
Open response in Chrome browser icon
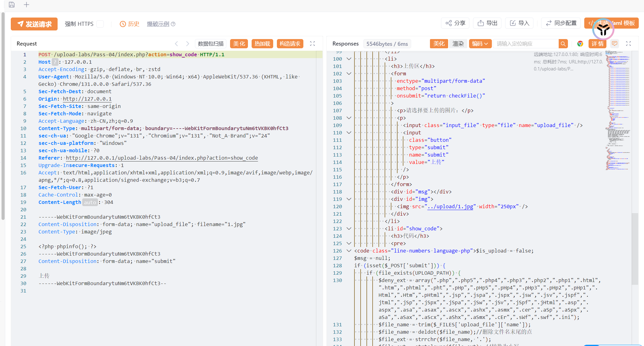(580, 44)
